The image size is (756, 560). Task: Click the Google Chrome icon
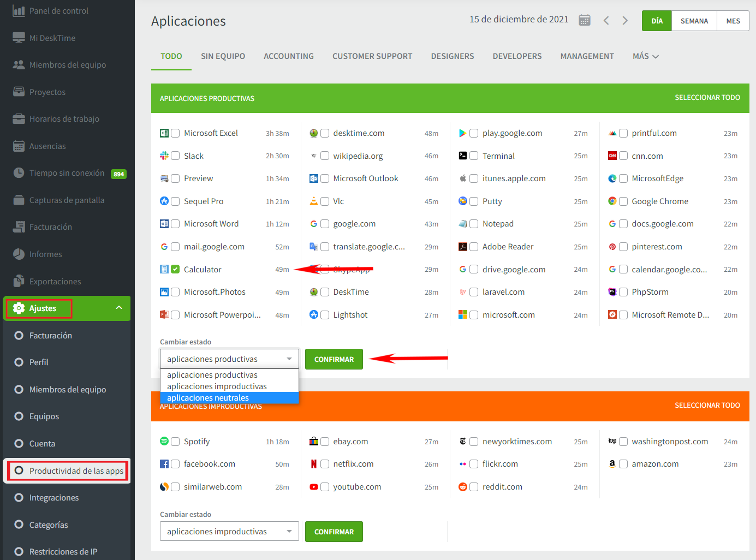pos(612,201)
